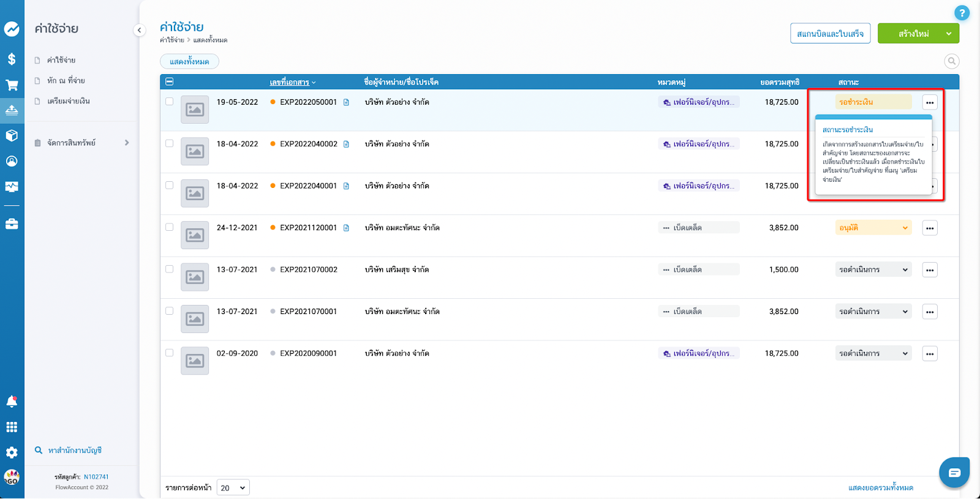Open notifications bell icon
Image resolution: width=980 pixels, height=499 pixels.
tap(12, 402)
